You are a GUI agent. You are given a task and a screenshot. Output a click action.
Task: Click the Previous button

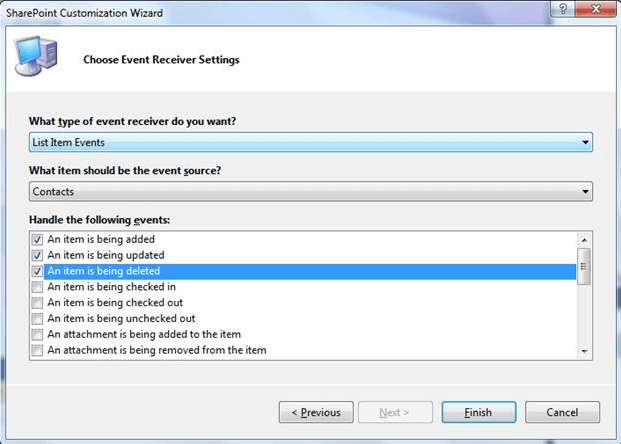coord(316,412)
